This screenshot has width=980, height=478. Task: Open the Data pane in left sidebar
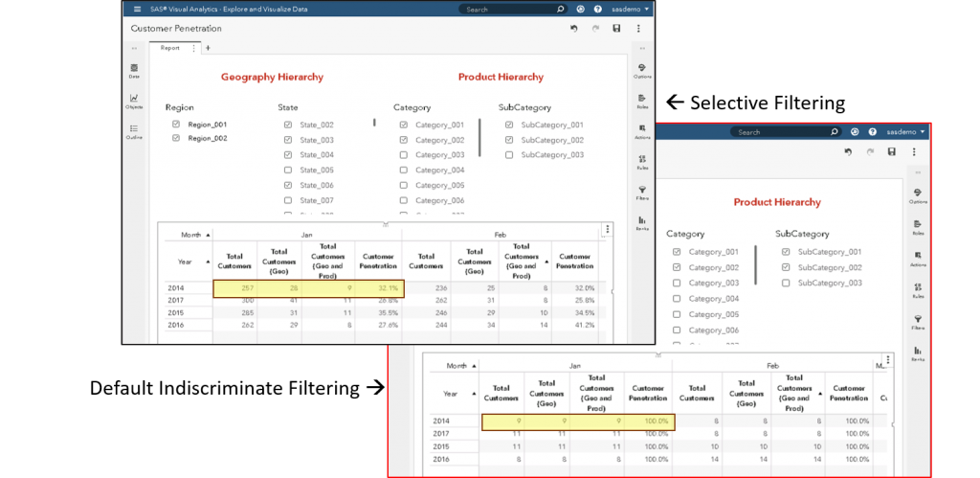[134, 70]
